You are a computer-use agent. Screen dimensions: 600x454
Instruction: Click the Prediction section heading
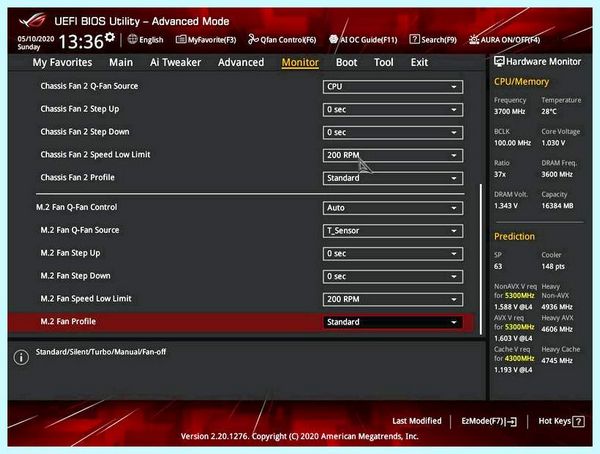point(514,237)
